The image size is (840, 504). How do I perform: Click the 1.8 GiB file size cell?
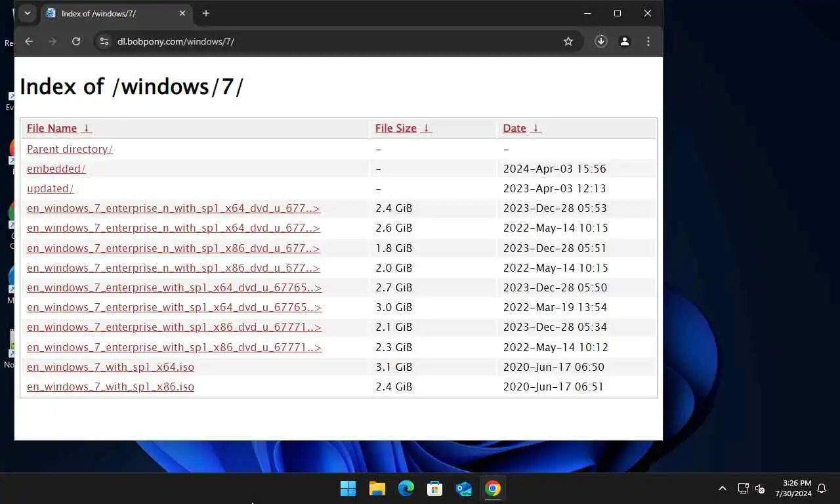coord(394,248)
